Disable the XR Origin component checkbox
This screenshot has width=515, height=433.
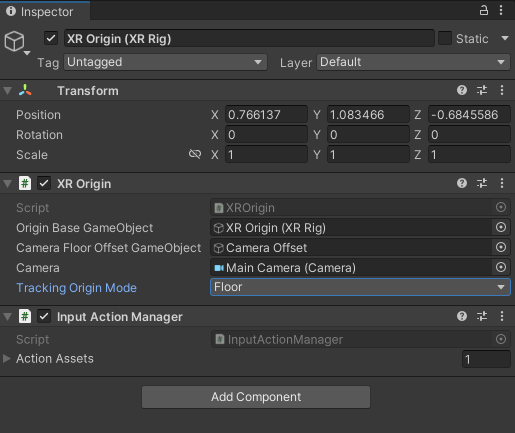44,183
